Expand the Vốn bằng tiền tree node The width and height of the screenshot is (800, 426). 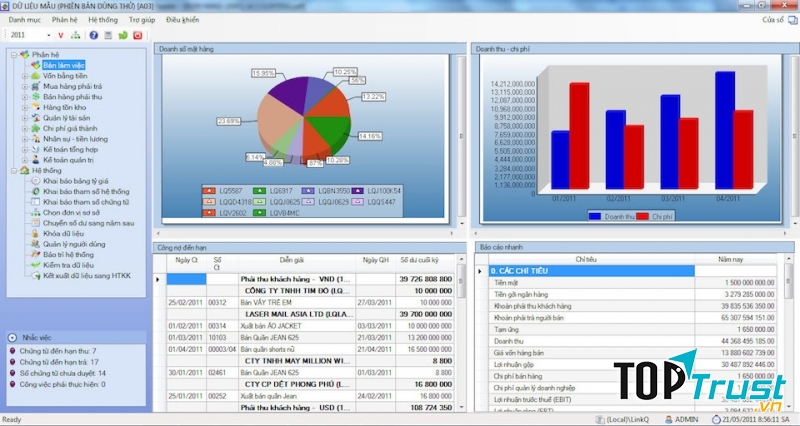pyautogui.click(x=25, y=75)
